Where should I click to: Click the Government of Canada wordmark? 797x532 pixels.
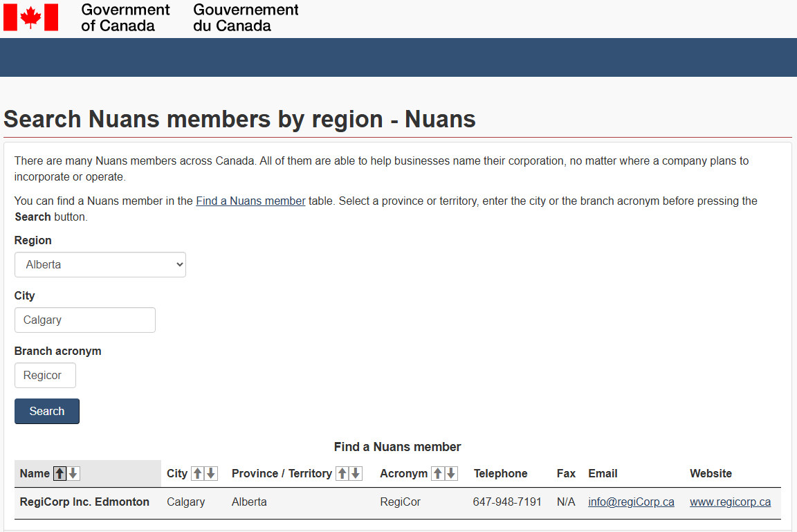125,18
